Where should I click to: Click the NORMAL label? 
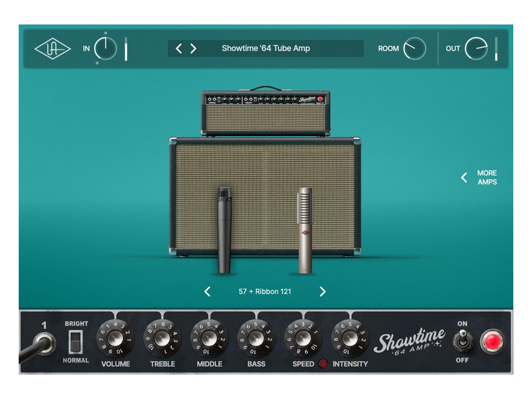click(76, 361)
